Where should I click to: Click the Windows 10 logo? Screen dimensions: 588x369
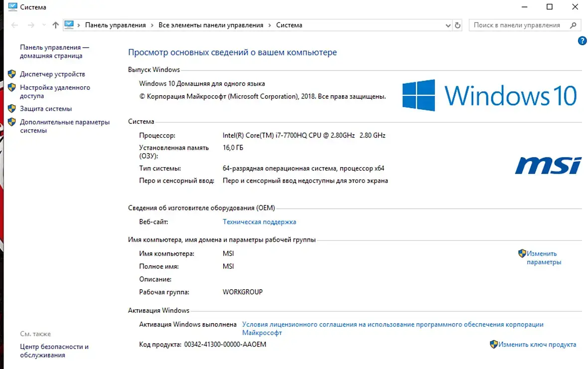click(489, 95)
